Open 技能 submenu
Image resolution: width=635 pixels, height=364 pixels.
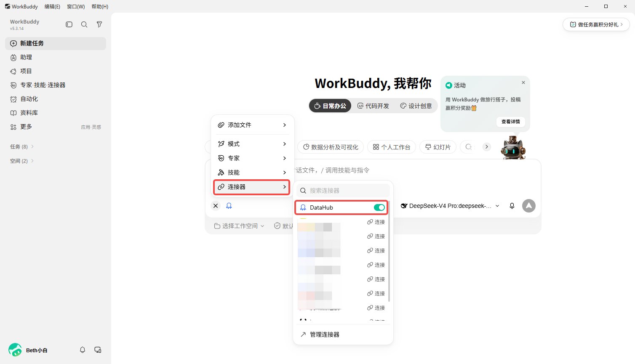pyautogui.click(x=252, y=173)
